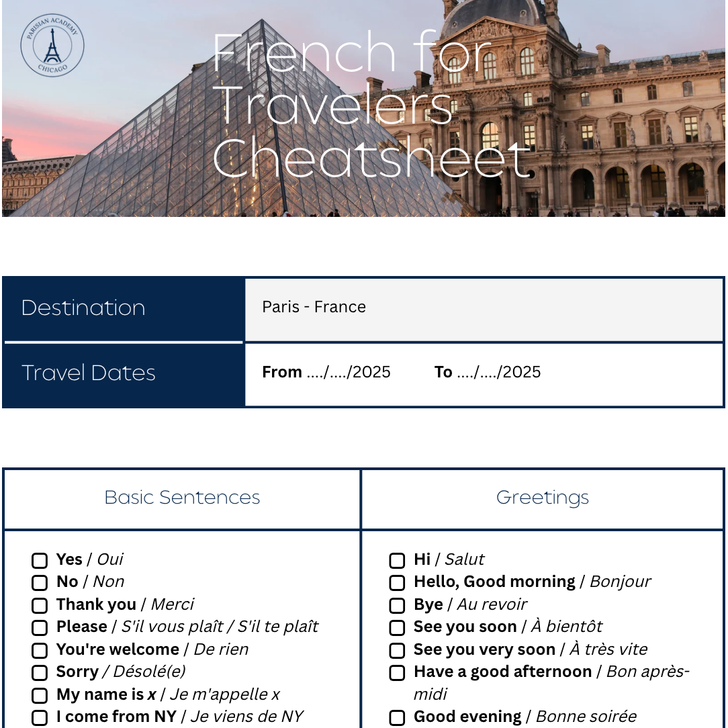Check "My name is x" checkbox

(40, 696)
